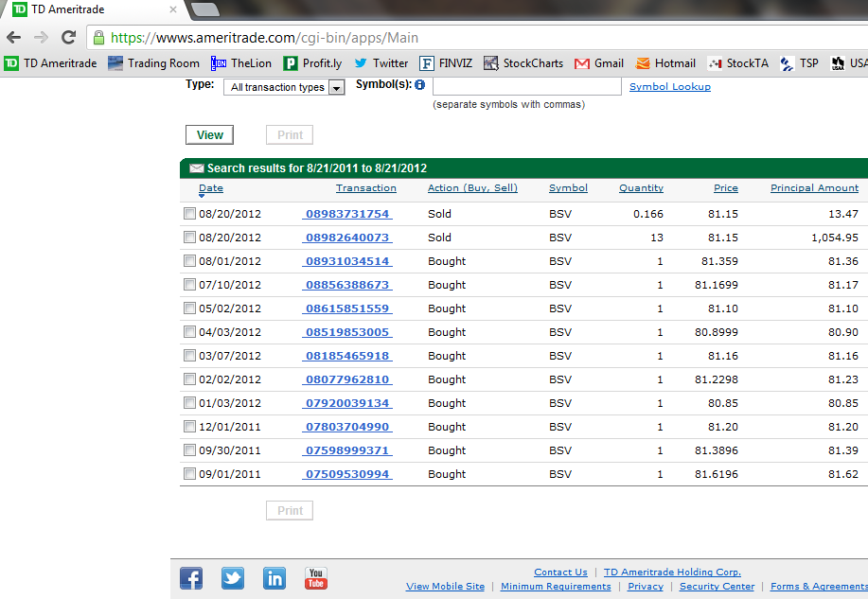The height and width of the screenshot is (599, 868).
Task: Open the Facebook social icon in footer
Action: click(x=191, y=578)
